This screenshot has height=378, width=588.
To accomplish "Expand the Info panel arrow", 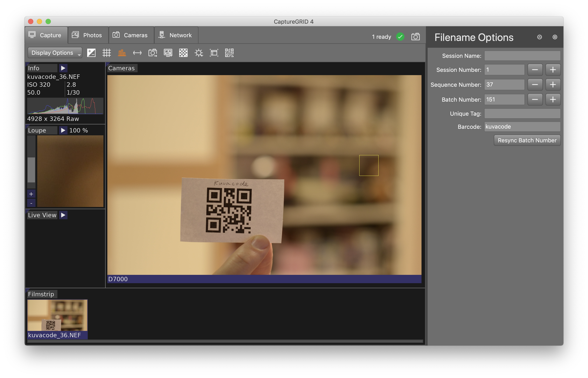I will pos(63,68).
